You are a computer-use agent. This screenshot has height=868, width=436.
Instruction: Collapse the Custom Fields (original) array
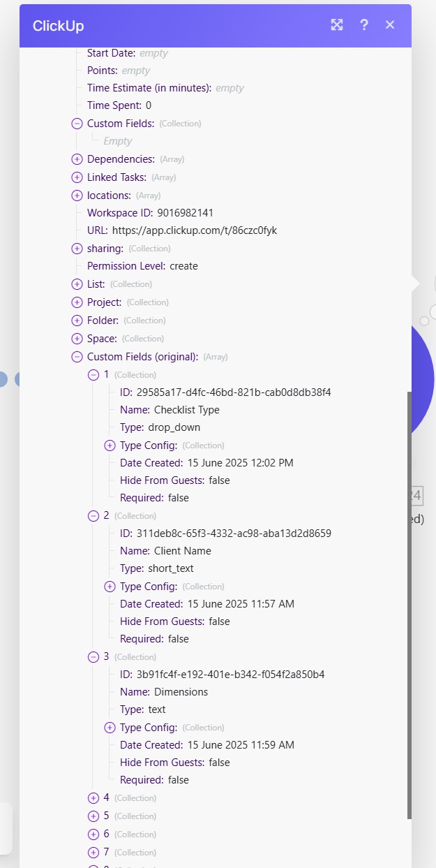pyautogui.click(x=77, y=357)
